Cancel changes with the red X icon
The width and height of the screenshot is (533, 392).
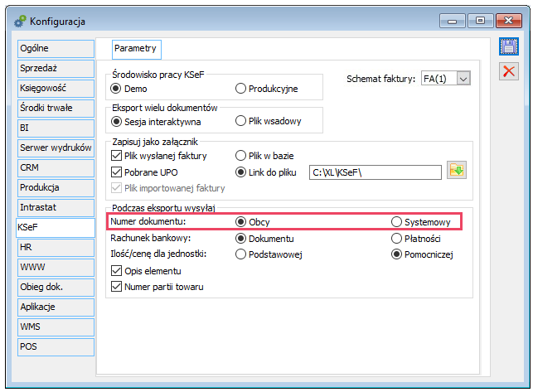tap(508, 71)
